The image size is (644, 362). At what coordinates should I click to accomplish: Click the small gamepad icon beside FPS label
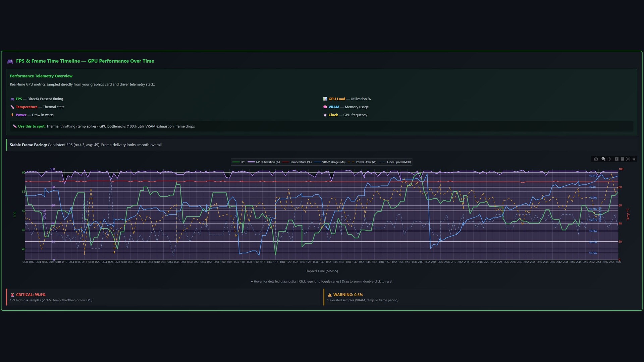pos(12,99)
